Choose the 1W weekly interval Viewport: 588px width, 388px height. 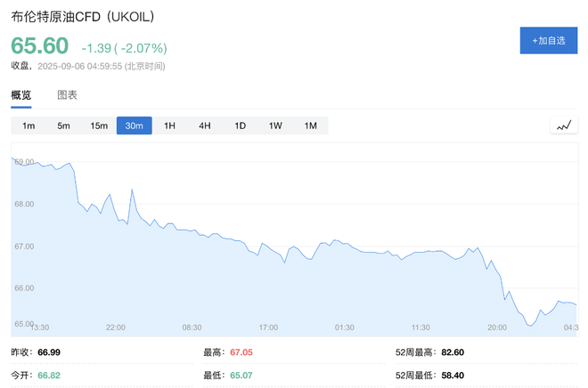coord(275,125)
